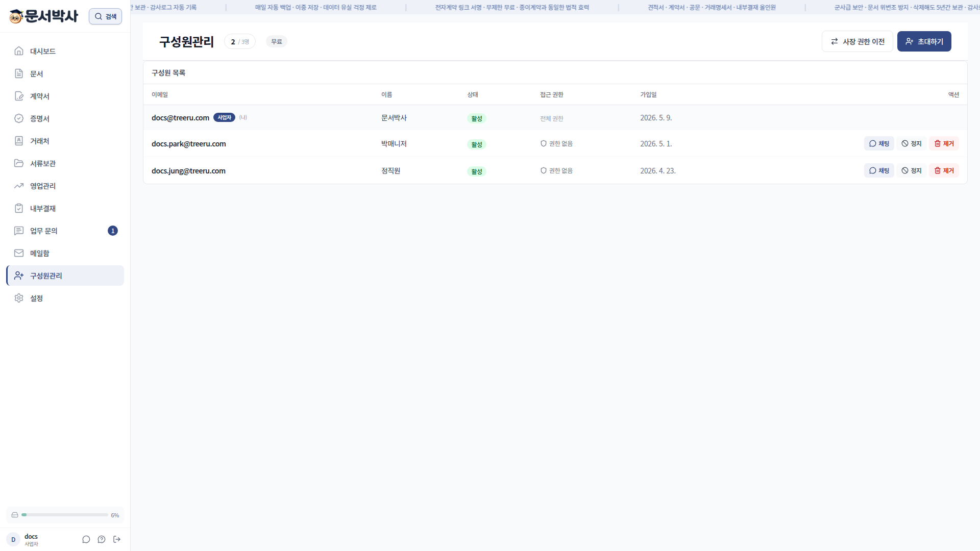Viewport: 980px width, 551px height.
Task: Click the storage drive icon
Action: (x=15, y=515)
